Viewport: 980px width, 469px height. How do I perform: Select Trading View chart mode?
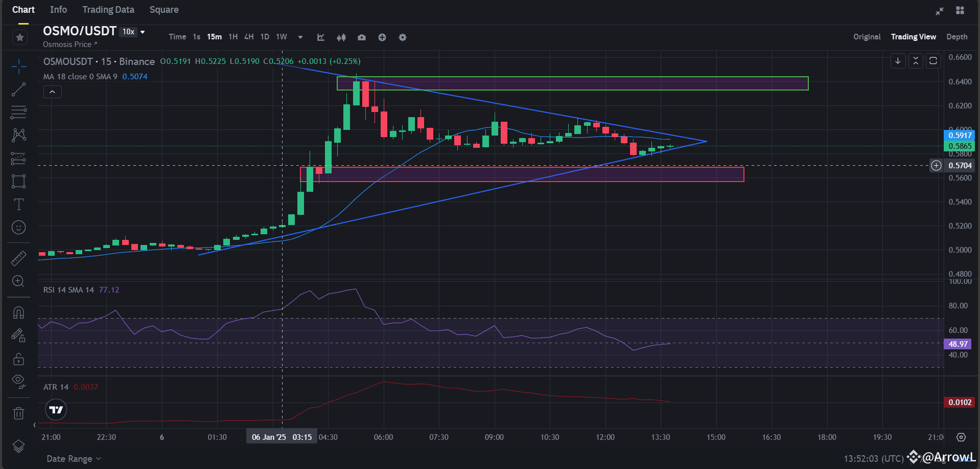point(914,37)
